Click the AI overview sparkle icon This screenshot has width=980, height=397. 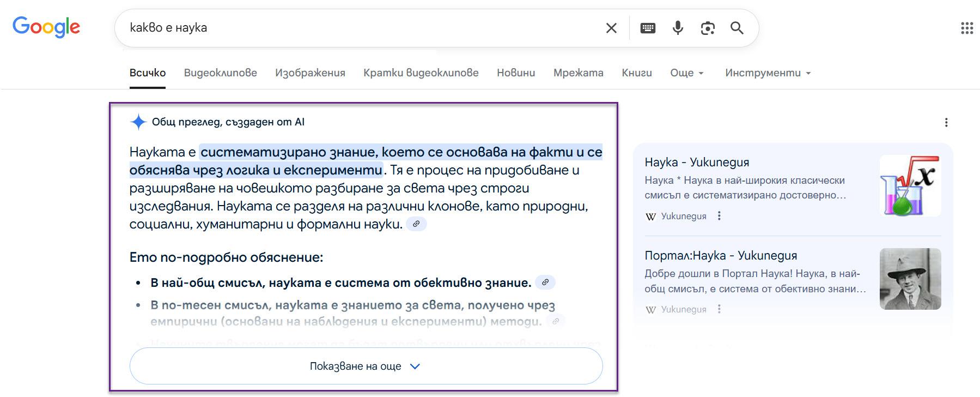[x=138, y=122]
